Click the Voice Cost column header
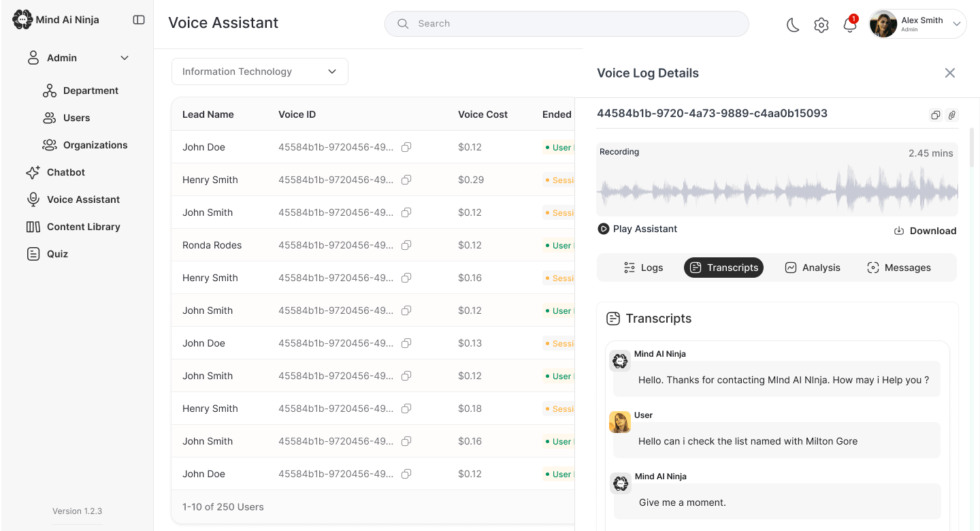Viewport: 980px width, 531px height. [x=483, y=114]
